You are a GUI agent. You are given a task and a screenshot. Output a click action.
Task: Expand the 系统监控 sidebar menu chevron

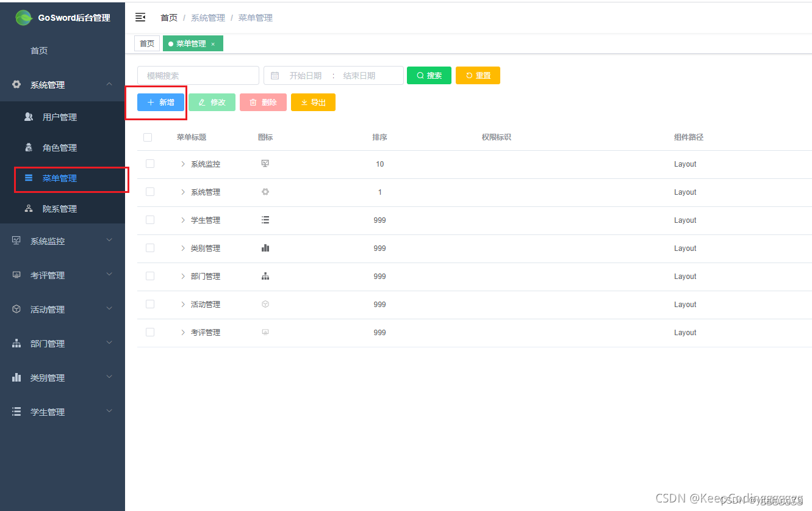click(x=109, y=240)
